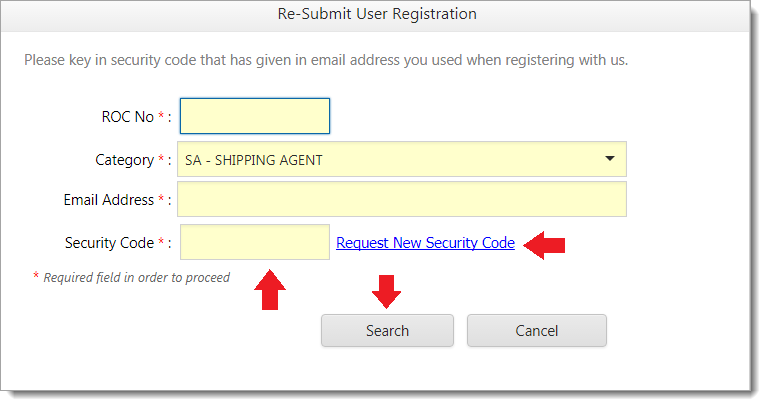
Task: Select the Category label text
Action: (125, 160)
